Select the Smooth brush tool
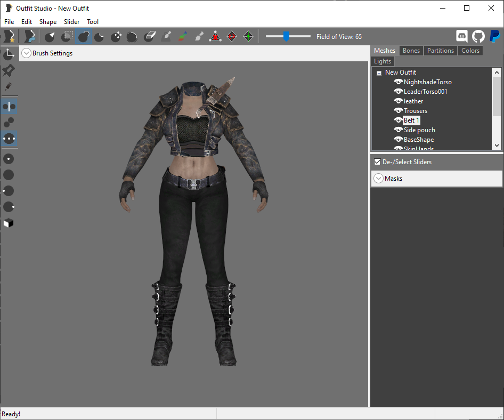This screenshot has width=504, height=420. tap(132, 36)
